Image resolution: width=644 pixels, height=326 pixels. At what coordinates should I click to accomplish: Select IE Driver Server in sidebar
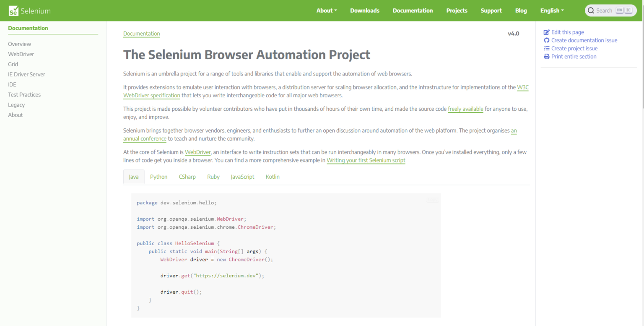tap(26, 74)
